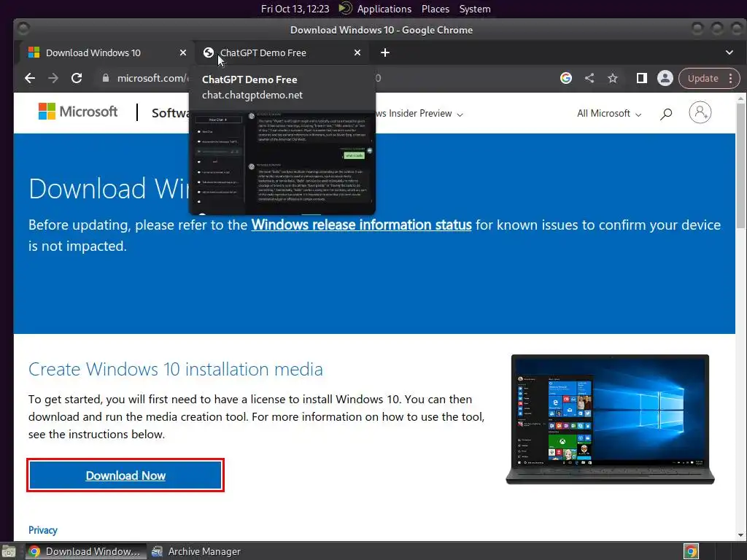Click the Download Now button
Viewport: 747px width, 560px height.
pos(125,475)
